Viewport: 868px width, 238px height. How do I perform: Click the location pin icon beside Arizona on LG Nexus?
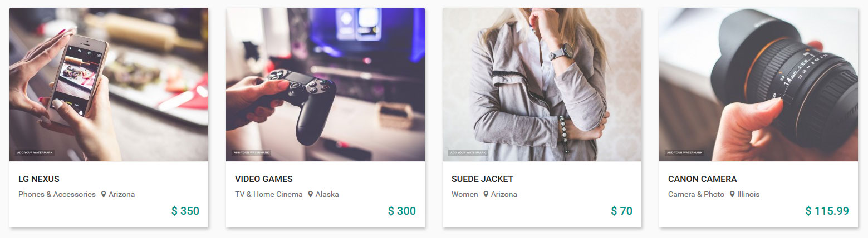coord(104,195)
